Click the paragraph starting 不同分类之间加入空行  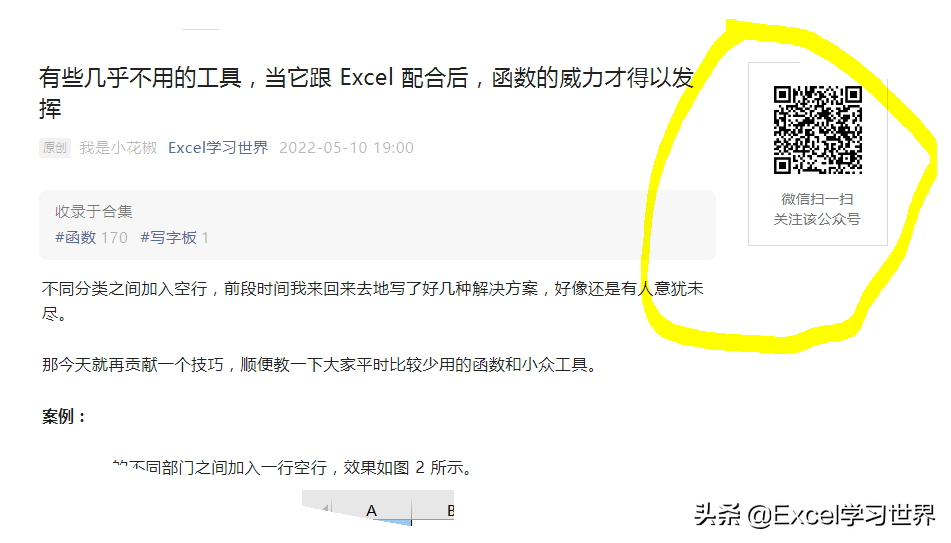(372, 301)
